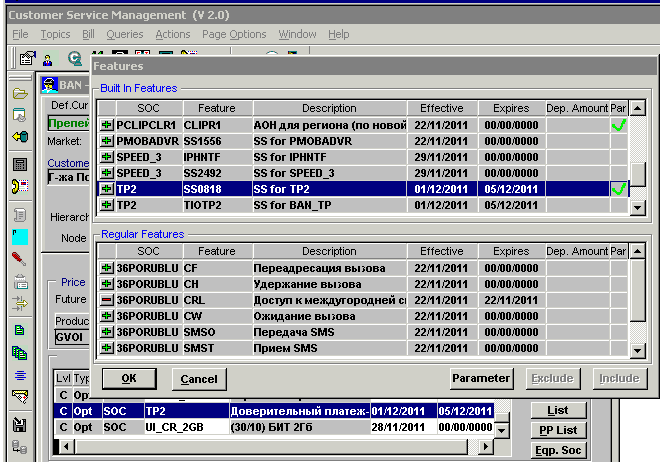Expand the TP2 SS0818 row plus button
Viewport: 666px width, 463px height.
107,189
